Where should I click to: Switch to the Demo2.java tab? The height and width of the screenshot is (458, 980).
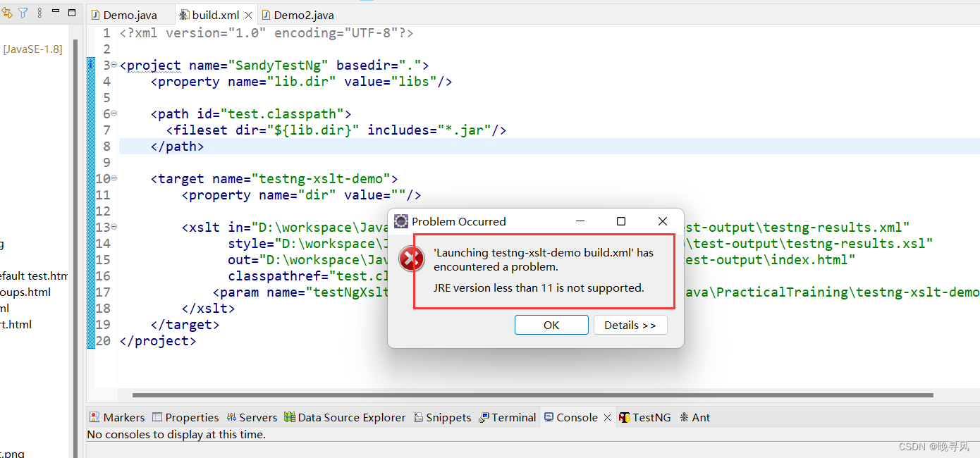(298, 14)
